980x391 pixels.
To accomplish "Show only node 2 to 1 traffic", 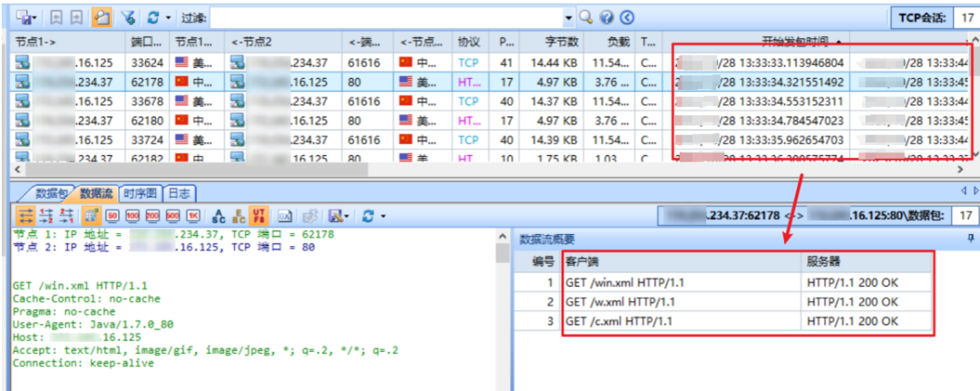I will [65, 216].
